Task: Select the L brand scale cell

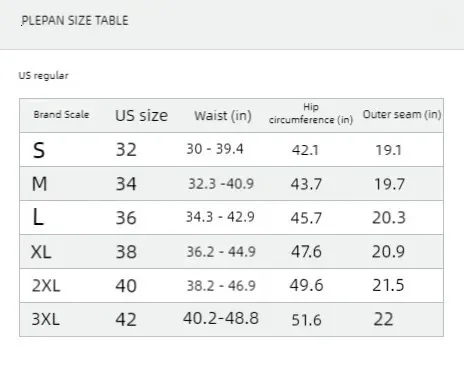Action: 38,217
